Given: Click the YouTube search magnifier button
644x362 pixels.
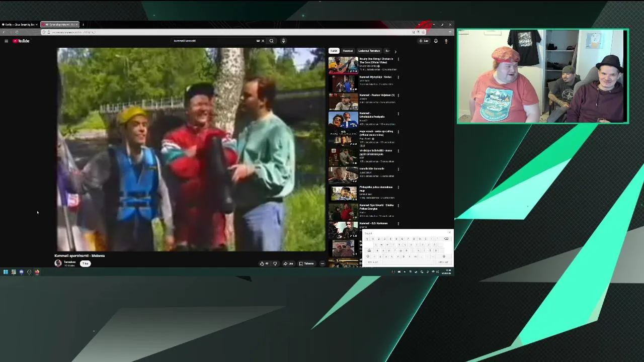Looking at the screenshot, I should (271, 41).
